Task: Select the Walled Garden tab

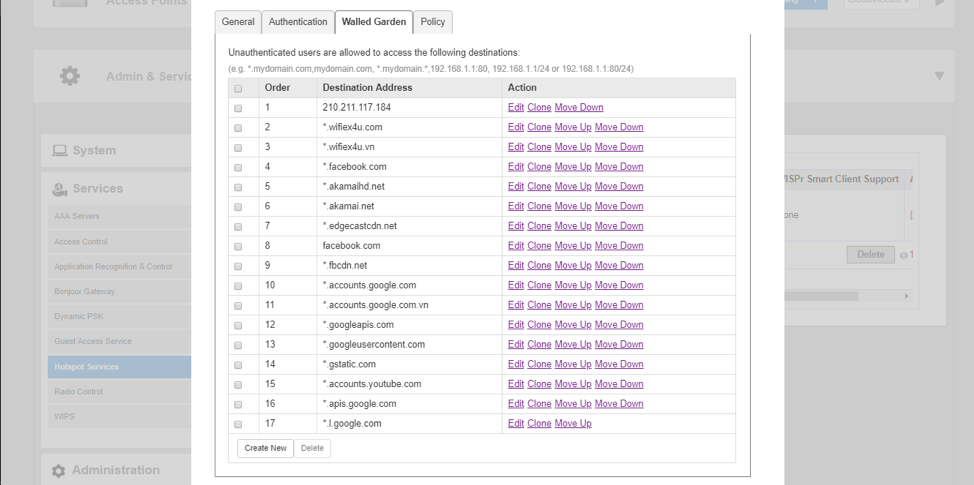Action: pyautogui.click(x=374, y=22)
